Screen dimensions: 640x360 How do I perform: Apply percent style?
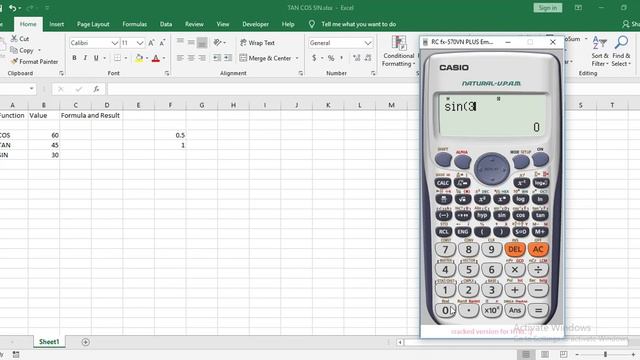coord(331,58)
